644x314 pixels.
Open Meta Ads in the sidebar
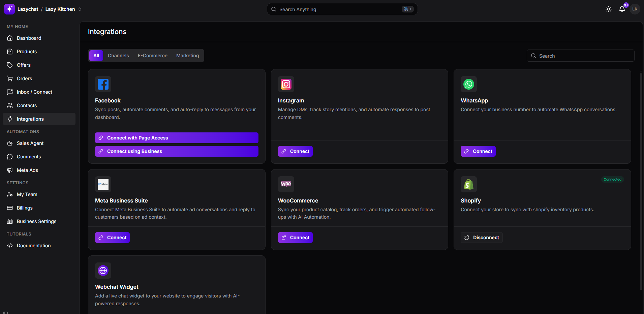[27, 170]
